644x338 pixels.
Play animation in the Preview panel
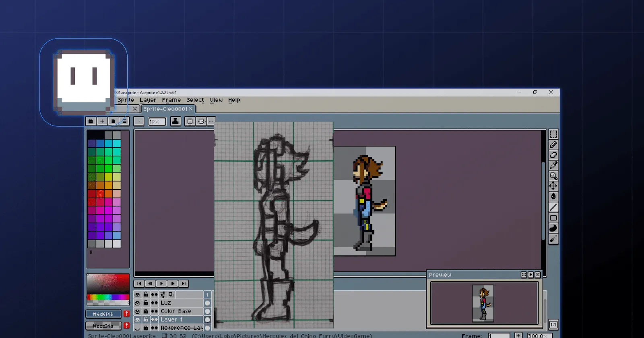pos(530,275)
